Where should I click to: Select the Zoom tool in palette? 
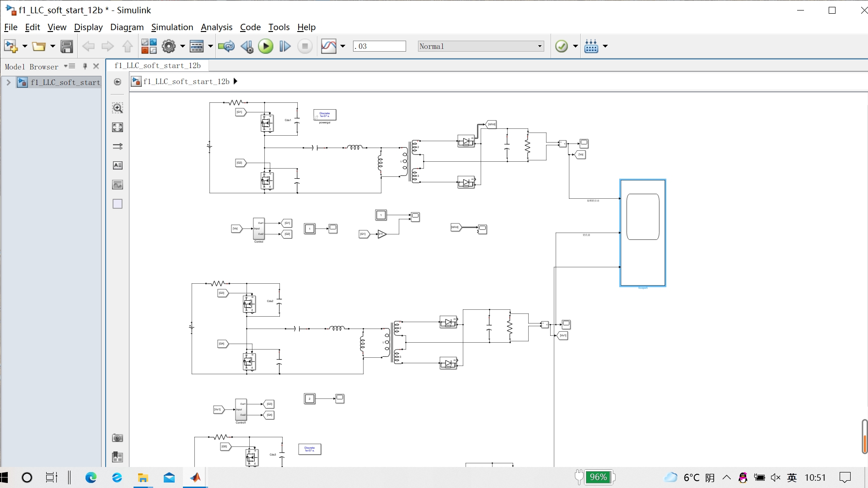pyautogui.click(x=118, y=108)
